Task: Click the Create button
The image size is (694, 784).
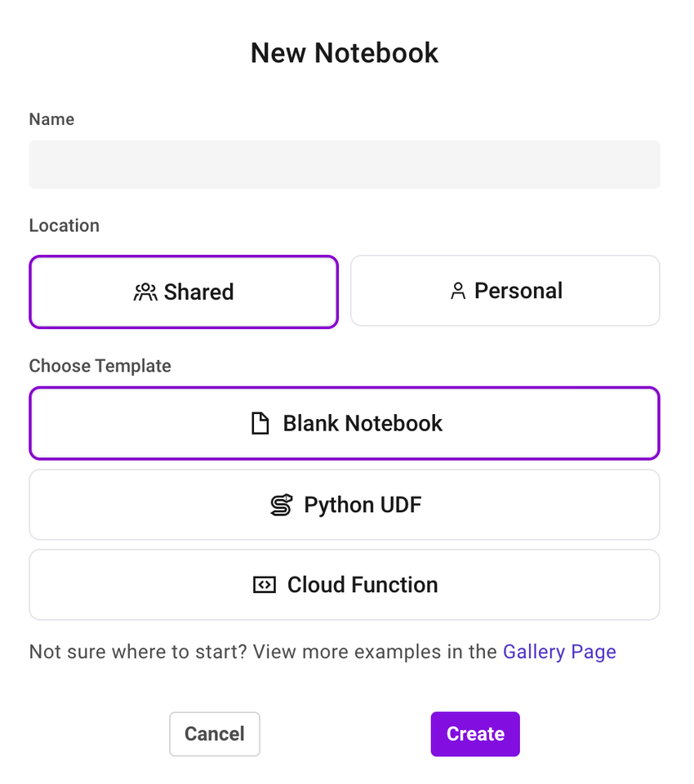Action: 474,733
